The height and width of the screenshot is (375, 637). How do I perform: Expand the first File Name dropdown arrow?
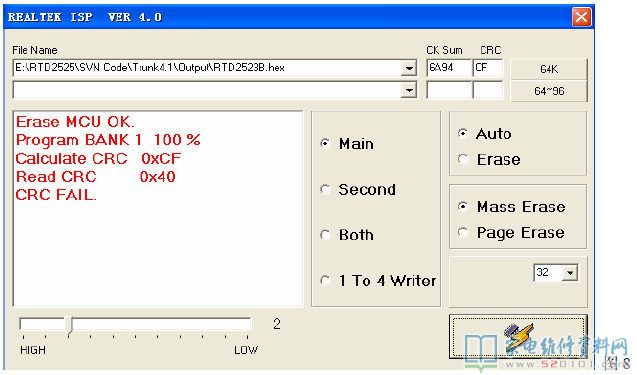pos(409,68)
